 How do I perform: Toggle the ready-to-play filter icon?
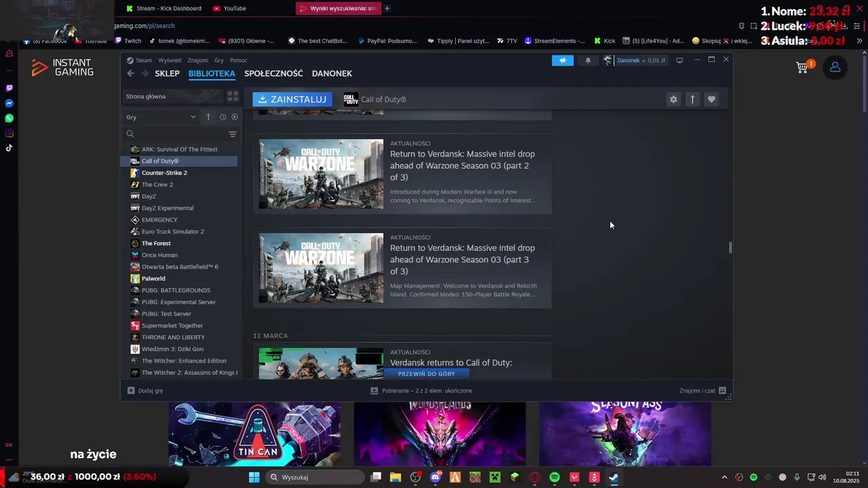(x=235, y=117)
